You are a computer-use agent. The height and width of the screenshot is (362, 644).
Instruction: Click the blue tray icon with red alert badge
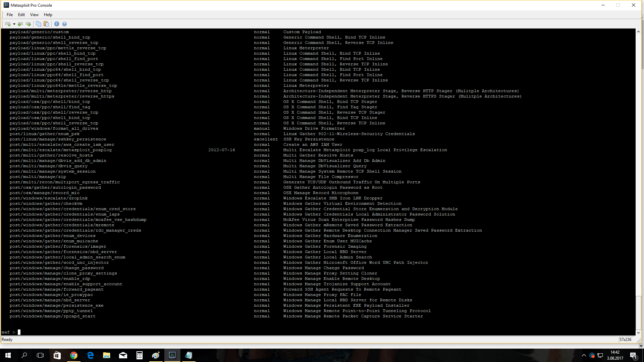click(592, 355)
